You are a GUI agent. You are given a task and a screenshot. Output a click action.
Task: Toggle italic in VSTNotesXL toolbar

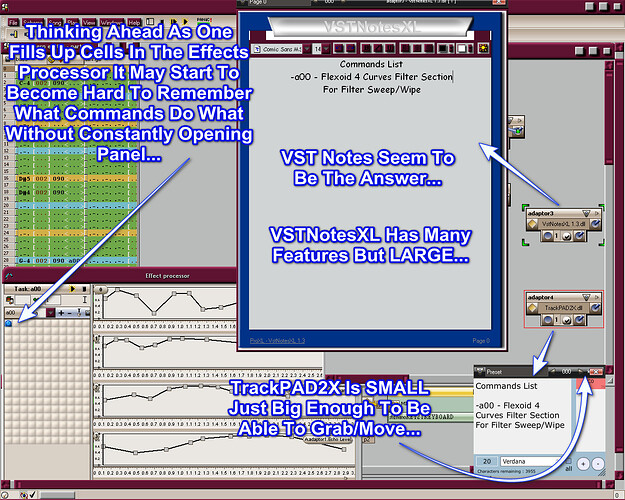coord(378,48)
